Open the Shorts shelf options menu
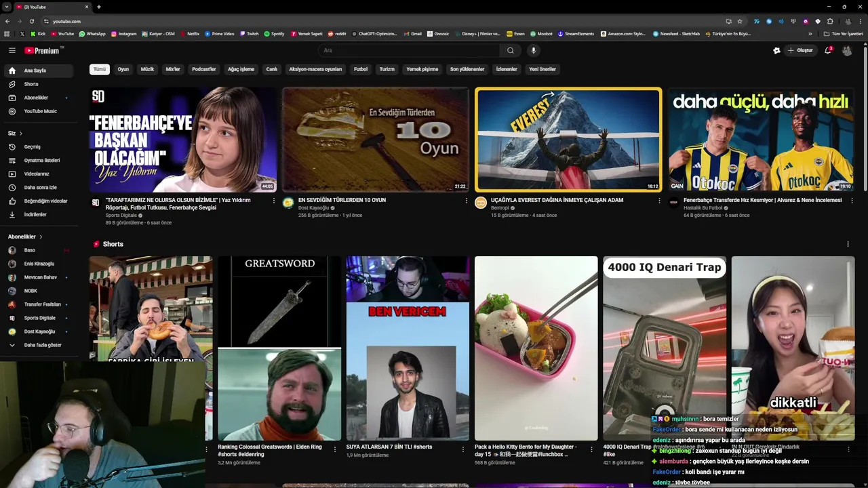868x488 pixels. click(x=848, y=244)
